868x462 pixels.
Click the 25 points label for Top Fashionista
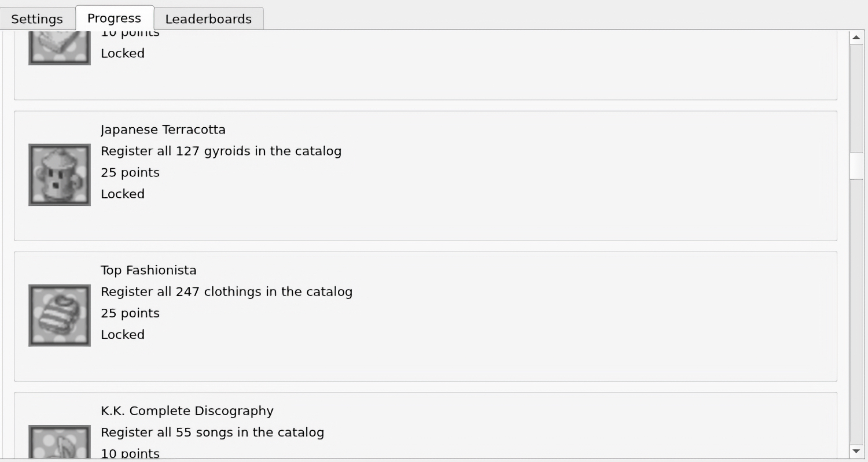(x=130, y=313)
